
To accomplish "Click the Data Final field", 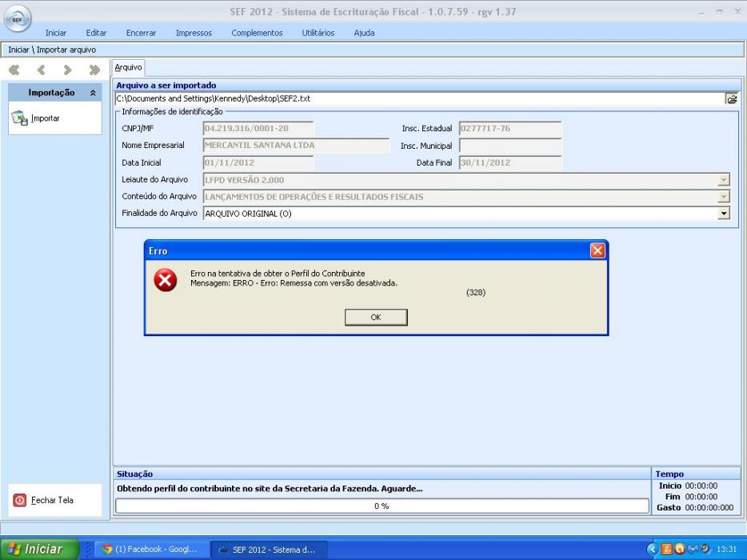I will [x=510, y=162].
